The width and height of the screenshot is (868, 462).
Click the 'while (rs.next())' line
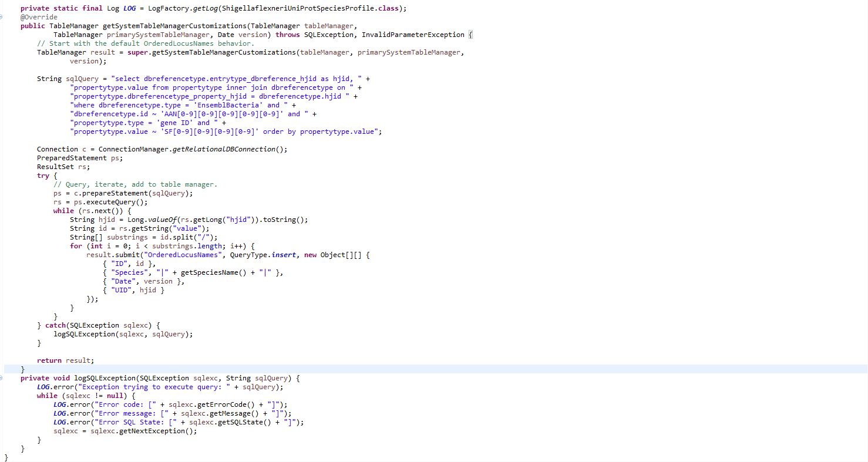pyautogui.click(x=92, y=211)
